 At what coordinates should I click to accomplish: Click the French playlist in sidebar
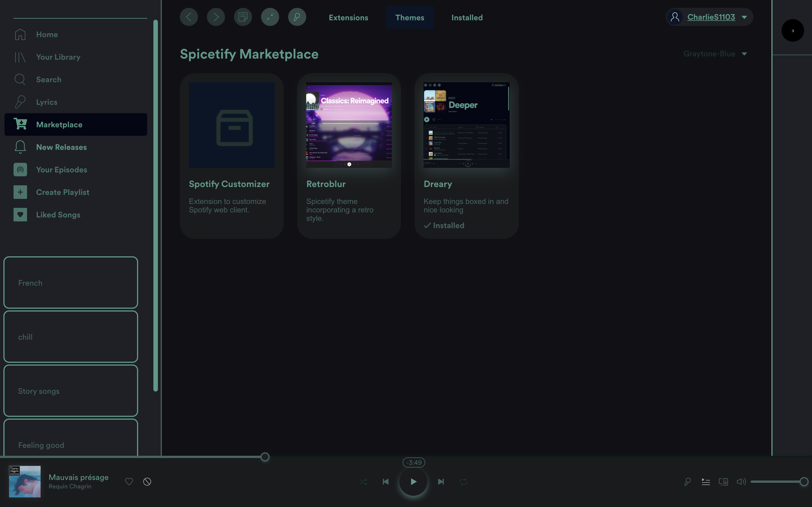tap(70, 282)
